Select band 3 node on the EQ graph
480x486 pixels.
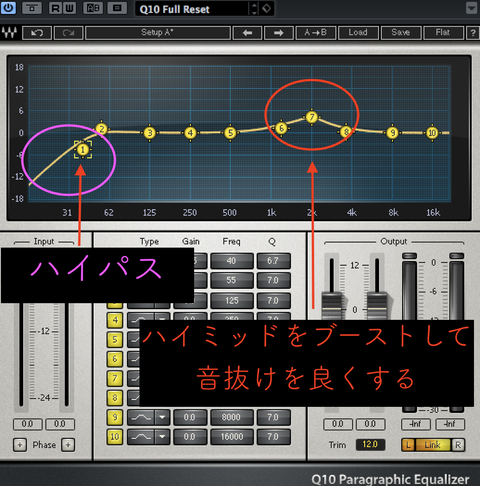click(x=150, y=133)
